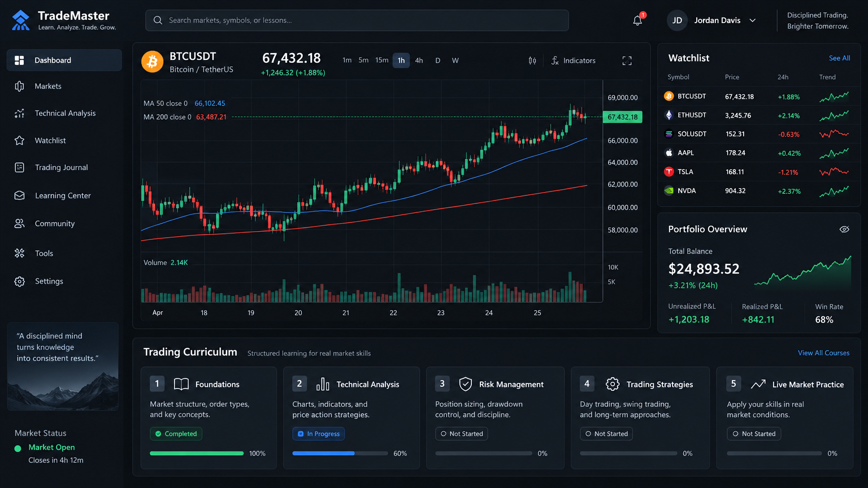Open the Tools sidebar icon
This screenshot has height=488, width=868.
(20, 253)
